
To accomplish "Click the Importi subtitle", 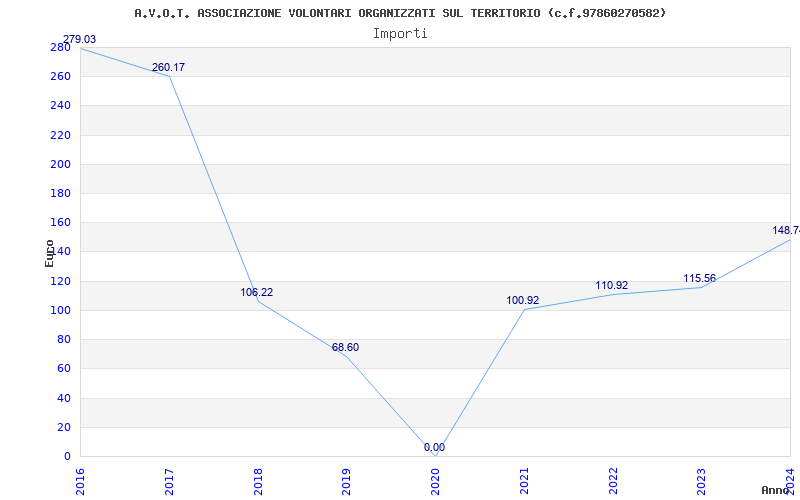I will coord(400,34).
